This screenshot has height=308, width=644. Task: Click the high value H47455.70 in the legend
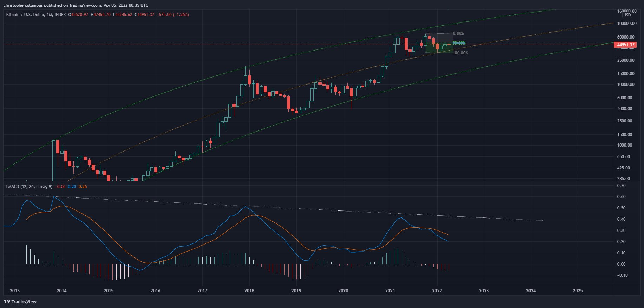tap(100, 15)
